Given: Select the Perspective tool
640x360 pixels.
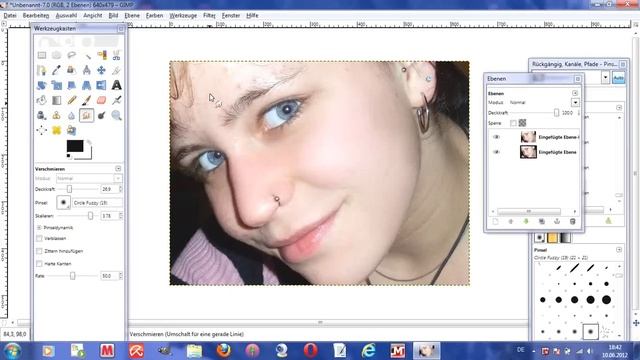Looking at the screenshot, I should pos(87,85).
